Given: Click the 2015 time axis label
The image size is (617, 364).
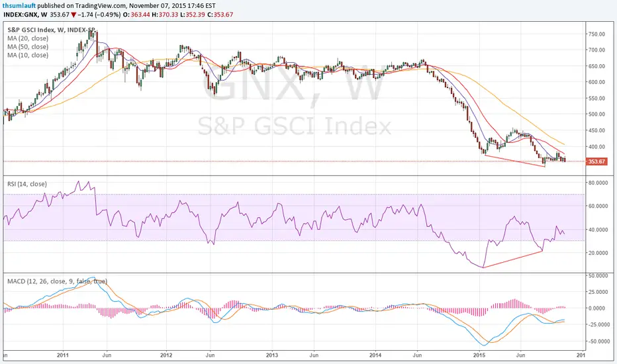Looking at the screenshot, I should (x=479, y=355).
